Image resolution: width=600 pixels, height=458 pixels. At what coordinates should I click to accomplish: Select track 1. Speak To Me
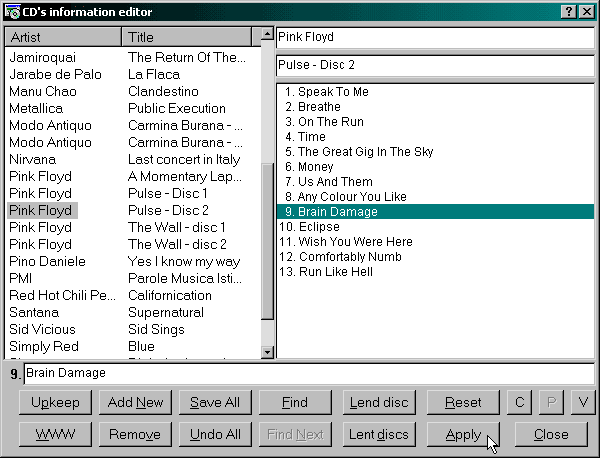(435, 92)
